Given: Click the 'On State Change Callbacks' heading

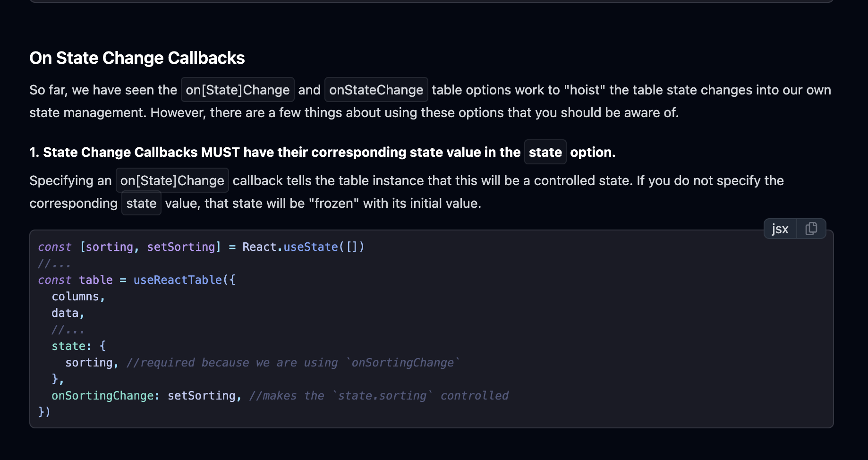Looking at the screenshot, I should [x=137, y=58].
